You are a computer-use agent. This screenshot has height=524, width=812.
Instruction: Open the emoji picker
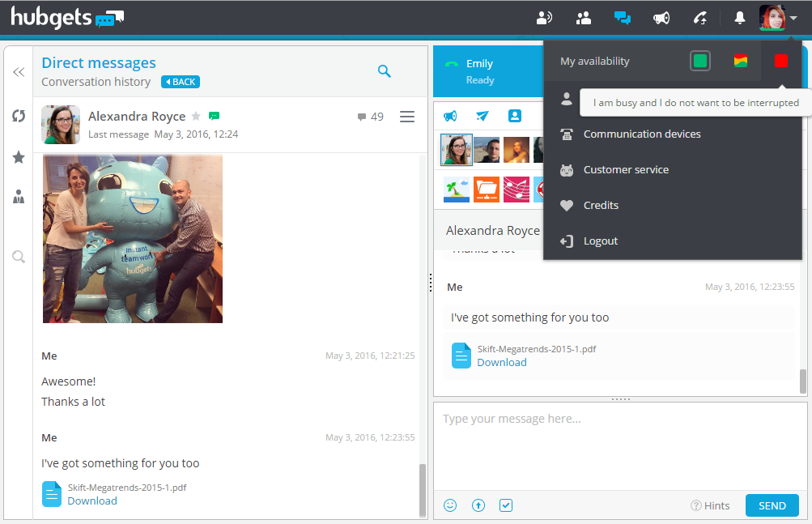click(450, 505)
